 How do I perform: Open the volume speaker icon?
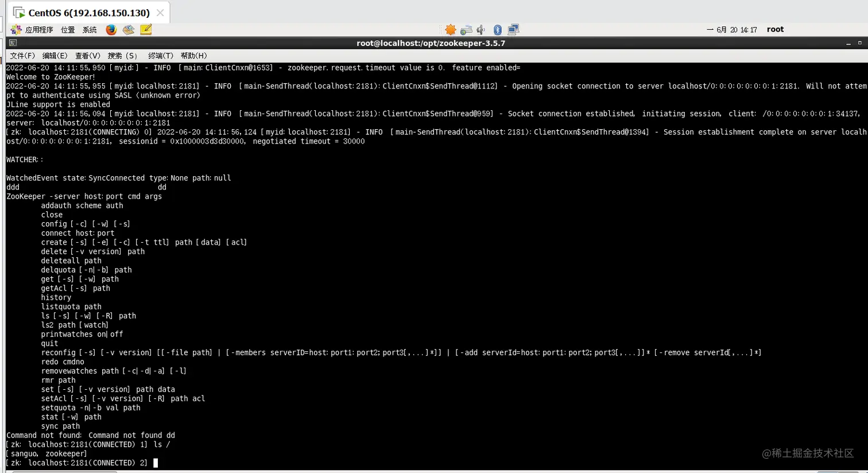coord(481,30)
